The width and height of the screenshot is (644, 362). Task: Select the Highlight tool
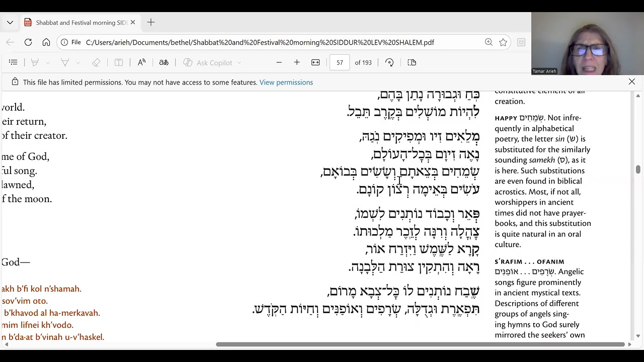click(x=65, y=62)
